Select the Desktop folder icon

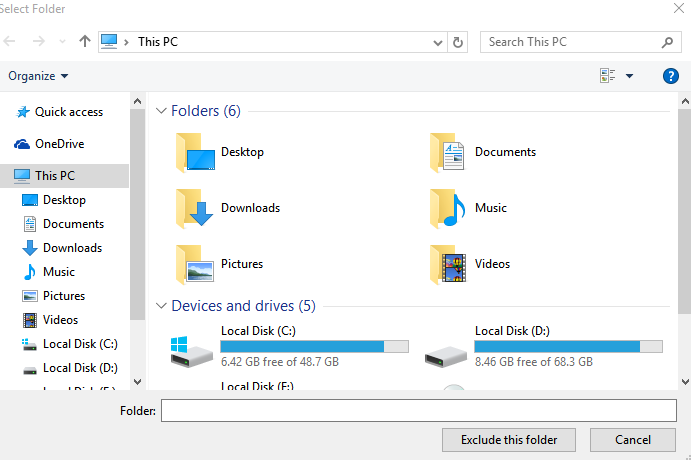pyautogui.click(x=195, y=152)
